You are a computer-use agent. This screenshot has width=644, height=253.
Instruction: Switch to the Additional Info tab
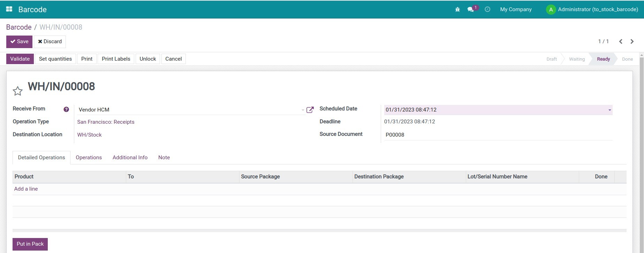[x=130, y=158]
